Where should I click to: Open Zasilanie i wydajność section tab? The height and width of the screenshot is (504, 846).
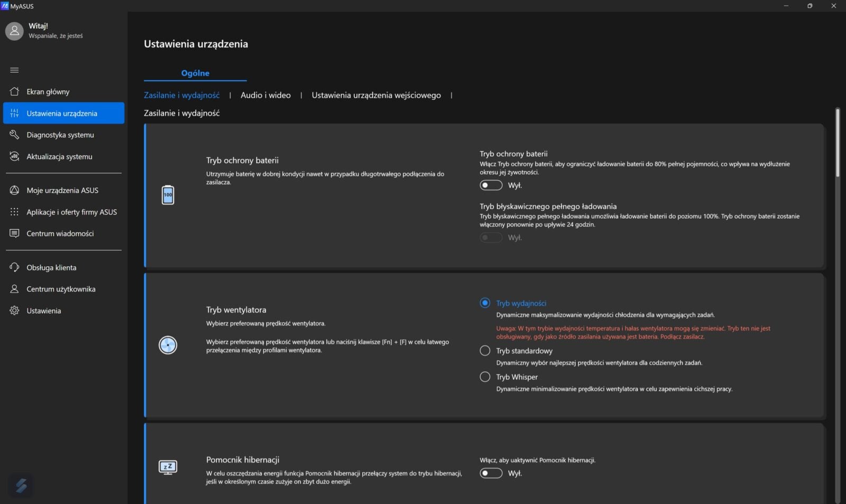(181, 95)
